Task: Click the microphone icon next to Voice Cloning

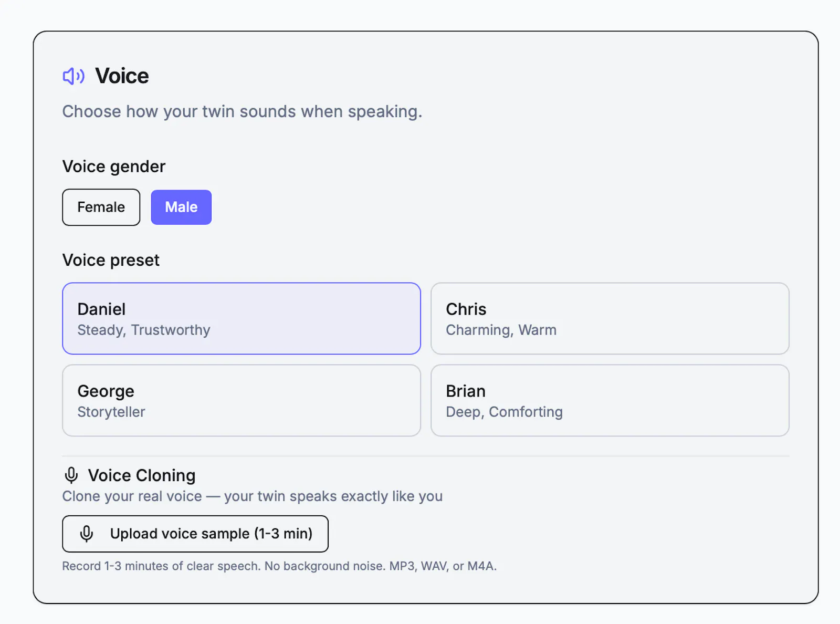Action: coord(71,475)
